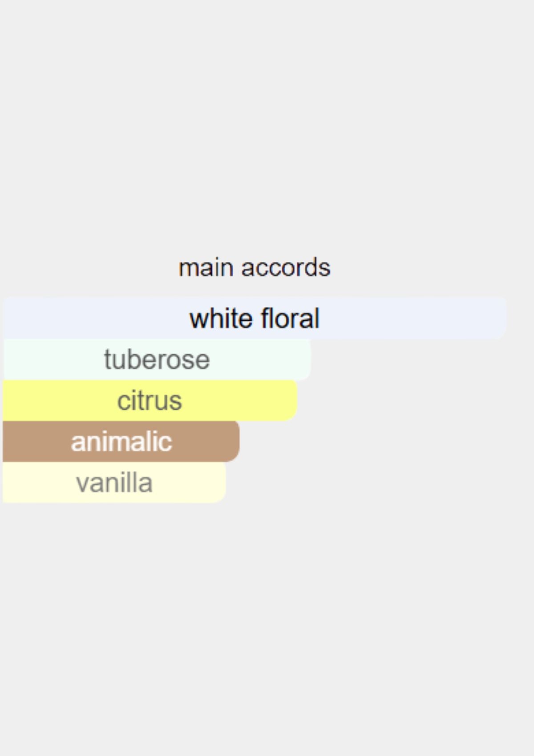Screen dimensions: 534x756
Task: Click the tuberose text label
Action: pos(157,359)
